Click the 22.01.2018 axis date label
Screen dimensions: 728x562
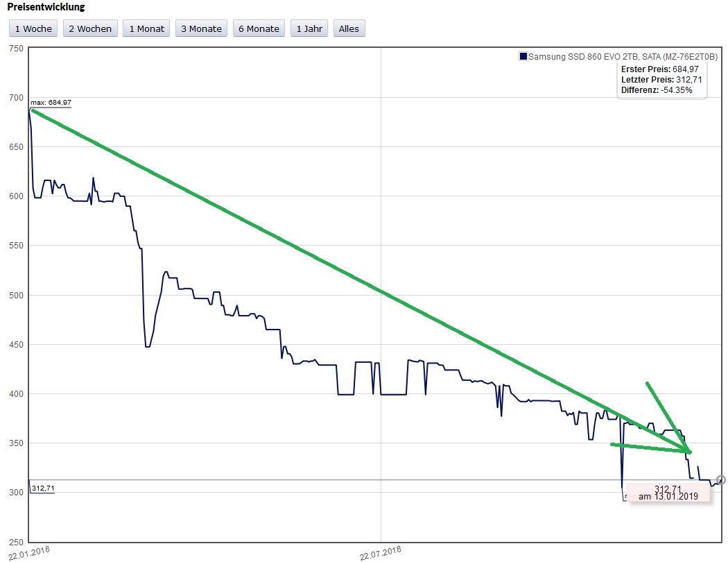coord(29,553)
